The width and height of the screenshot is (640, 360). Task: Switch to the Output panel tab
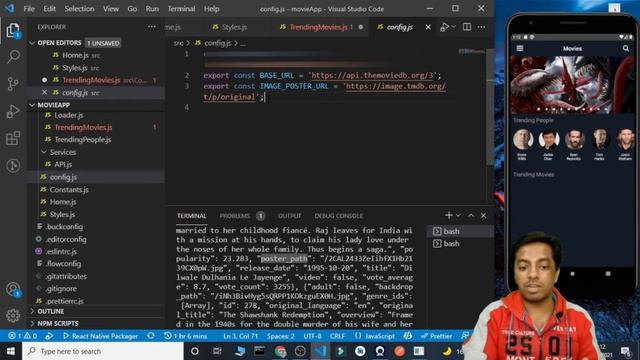pos(289,216)
